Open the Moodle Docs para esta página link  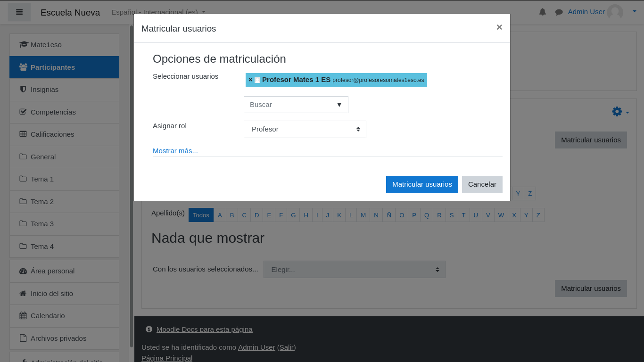204,329
